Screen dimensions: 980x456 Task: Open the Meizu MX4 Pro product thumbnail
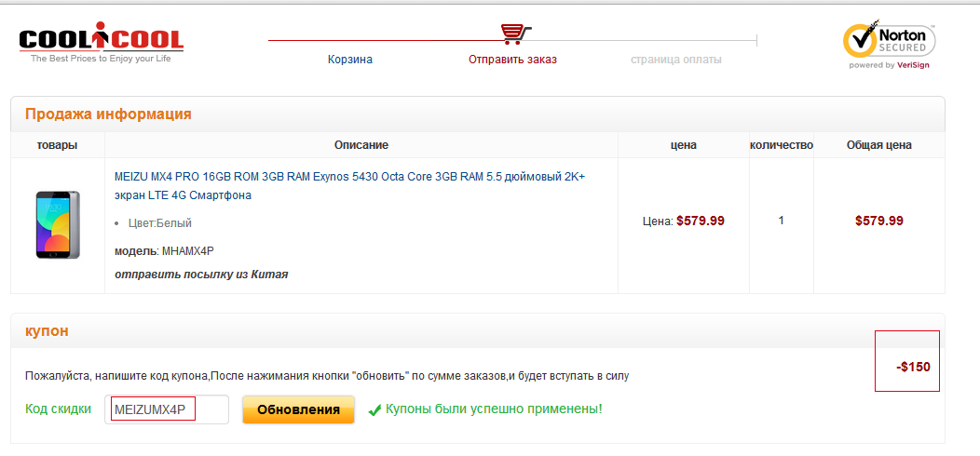tap(58, 225)
